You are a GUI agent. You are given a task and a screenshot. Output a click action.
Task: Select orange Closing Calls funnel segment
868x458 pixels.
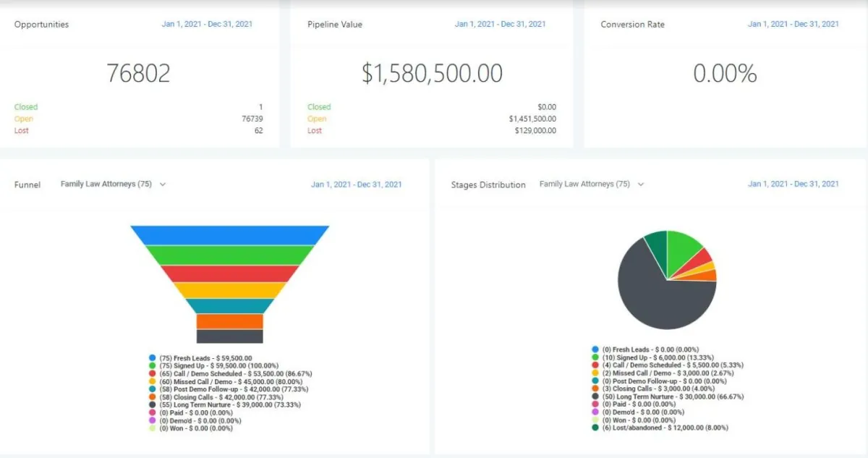pos(230,321)
